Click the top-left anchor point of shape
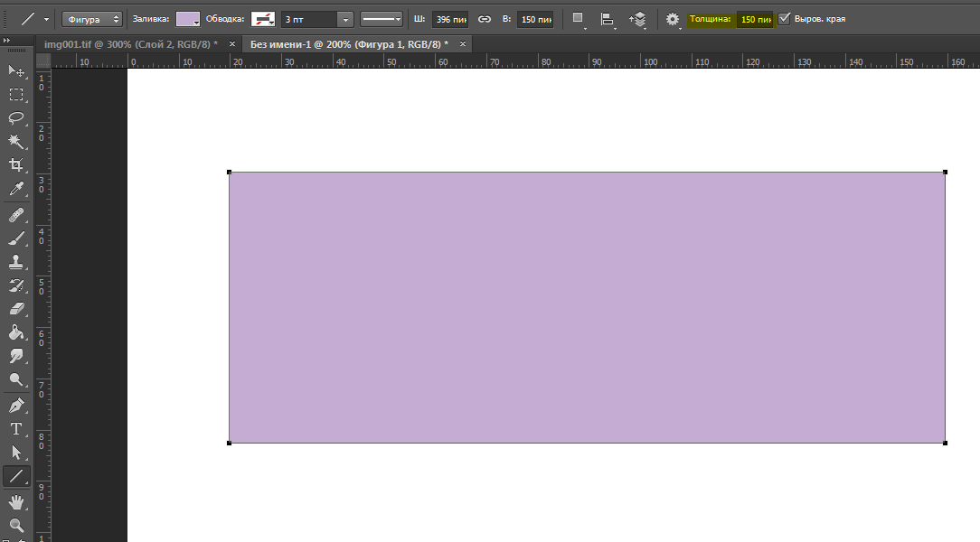The image size is (980, 542). tap(229, 172)
